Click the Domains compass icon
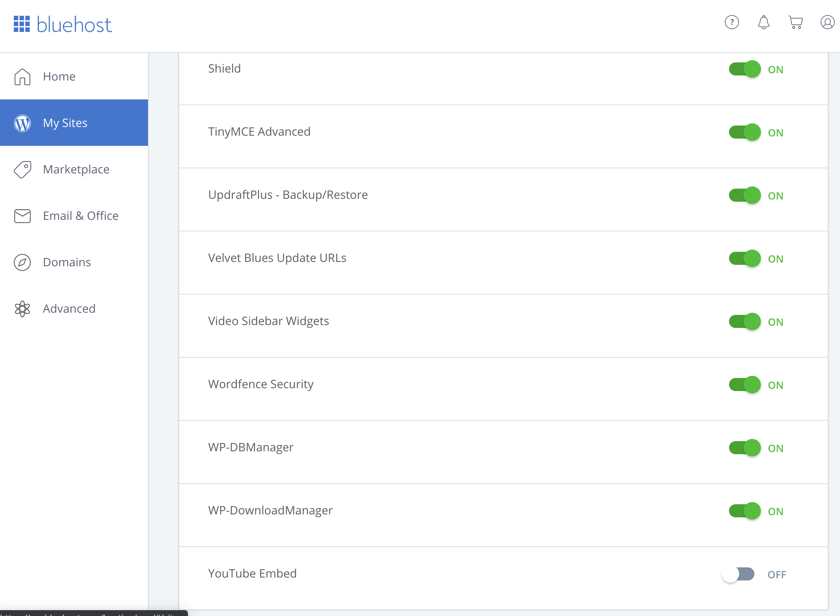 [22, 263]
